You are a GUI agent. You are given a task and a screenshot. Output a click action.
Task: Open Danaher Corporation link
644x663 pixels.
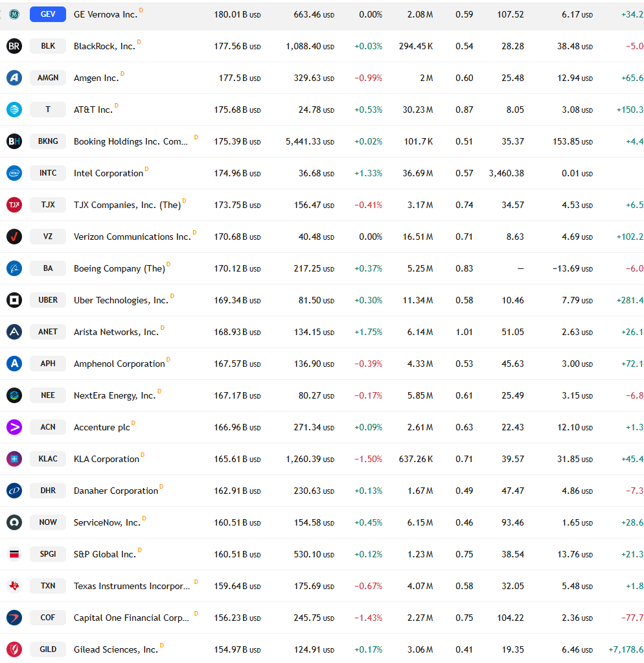[116, 491]
